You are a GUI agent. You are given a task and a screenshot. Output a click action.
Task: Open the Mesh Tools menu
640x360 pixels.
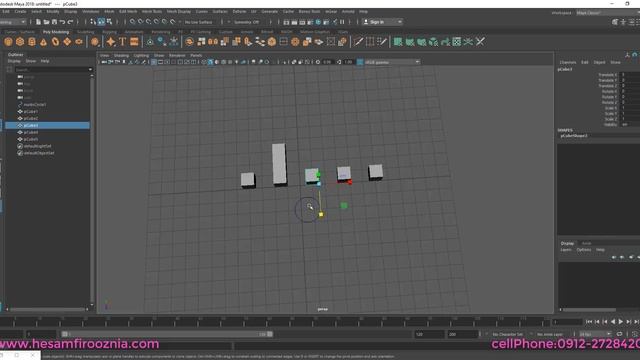point(151,11)
